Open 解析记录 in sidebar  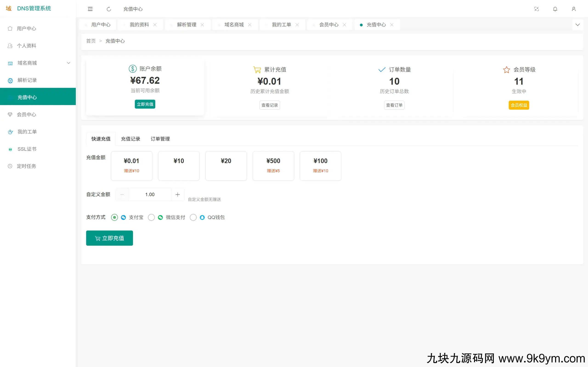click(27, 80)
